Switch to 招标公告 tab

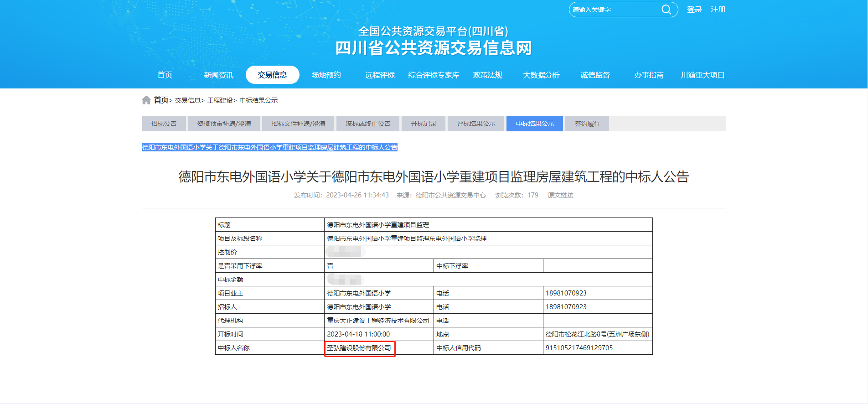(x=164, y=124)
